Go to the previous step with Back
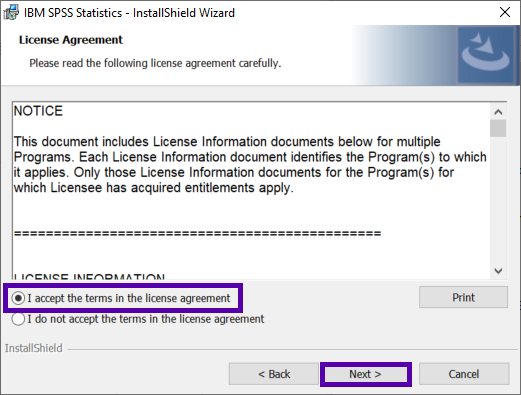 (274, 374)
